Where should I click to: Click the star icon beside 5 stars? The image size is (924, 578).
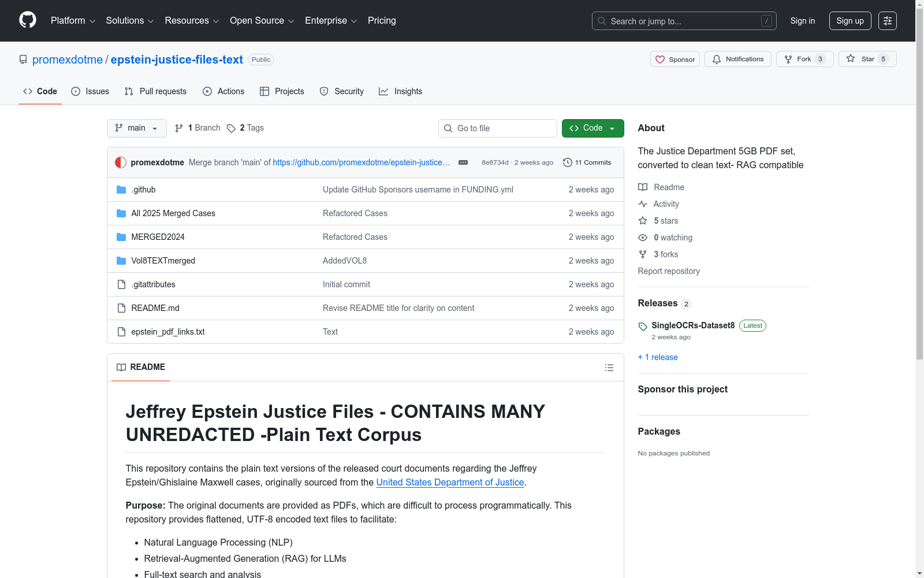[643, 221]
